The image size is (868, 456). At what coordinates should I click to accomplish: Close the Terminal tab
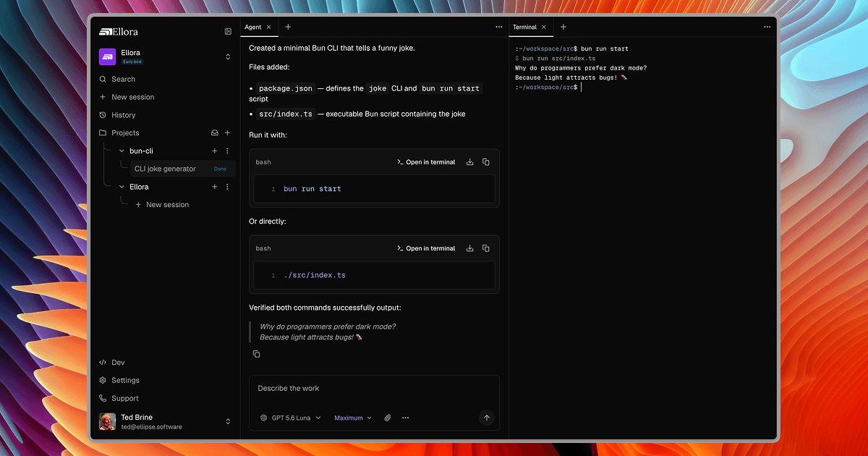coord(544,27)
